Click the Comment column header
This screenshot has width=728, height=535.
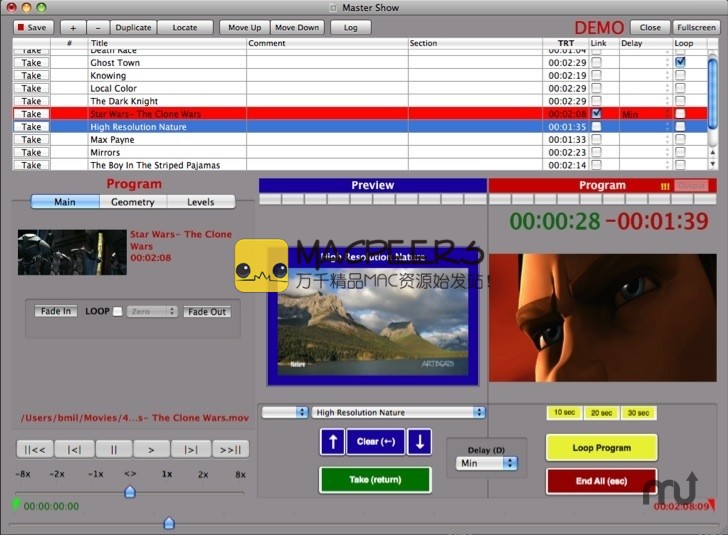(327, 43)
